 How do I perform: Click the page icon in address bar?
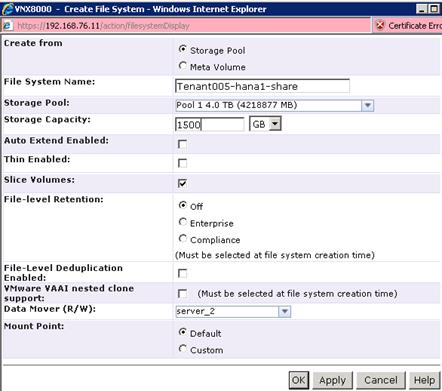point(8,26)
